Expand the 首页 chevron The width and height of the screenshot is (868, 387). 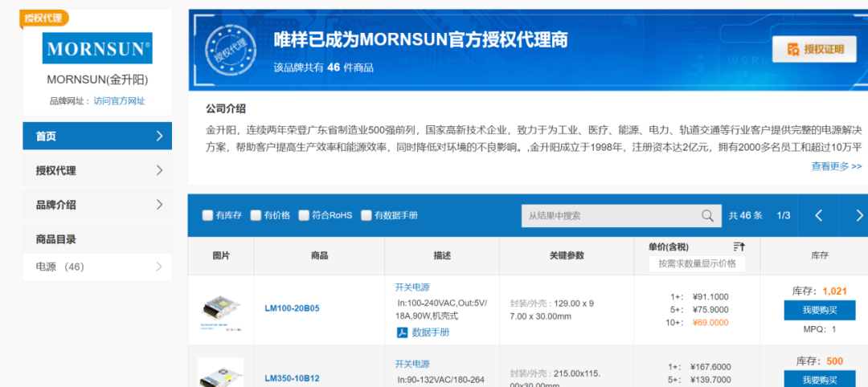[159, 136]
